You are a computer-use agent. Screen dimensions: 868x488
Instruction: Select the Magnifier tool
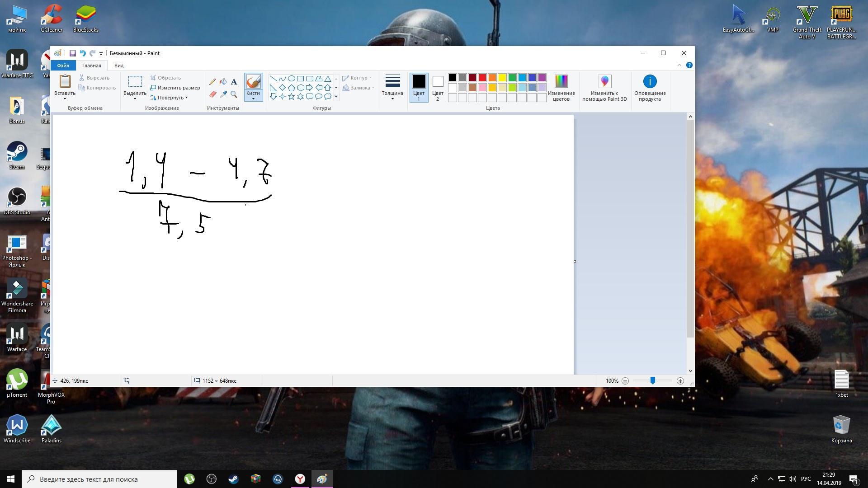click(234, 94)
